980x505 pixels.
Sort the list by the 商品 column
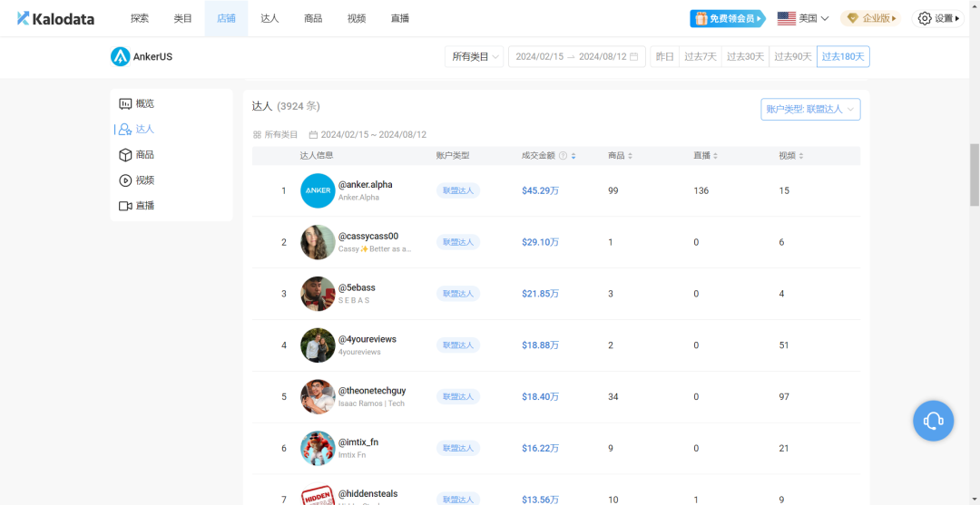[621, 156]
